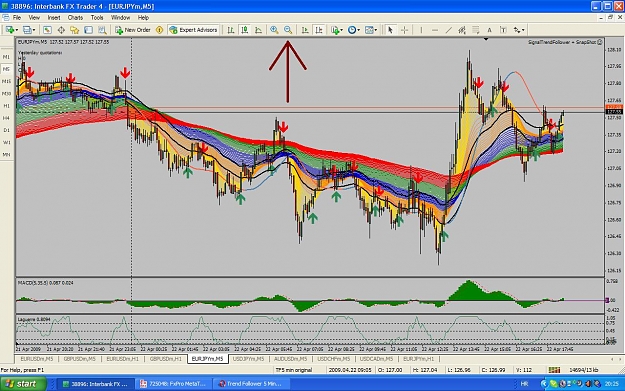Image resolution: width=625 pixels, height=391 pixels.
Task: Draw a horizontal line tool
Action: pyautogui.click(x=435, y=30)
